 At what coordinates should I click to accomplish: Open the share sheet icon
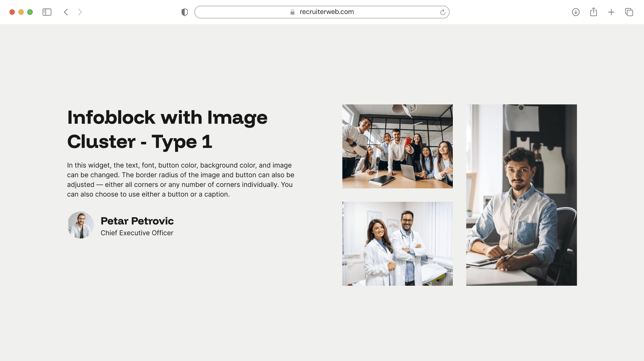click(593, 12)
